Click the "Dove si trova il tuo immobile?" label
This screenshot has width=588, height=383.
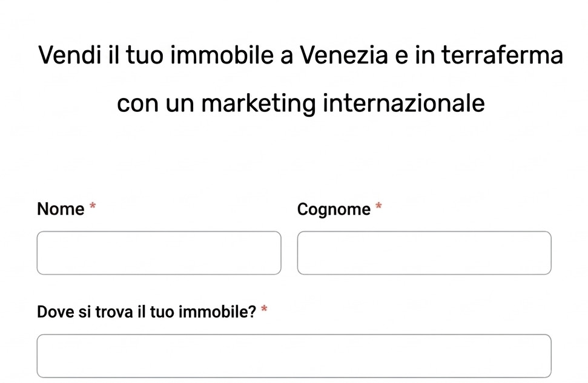pyautogui.click(x=147, y=312)
